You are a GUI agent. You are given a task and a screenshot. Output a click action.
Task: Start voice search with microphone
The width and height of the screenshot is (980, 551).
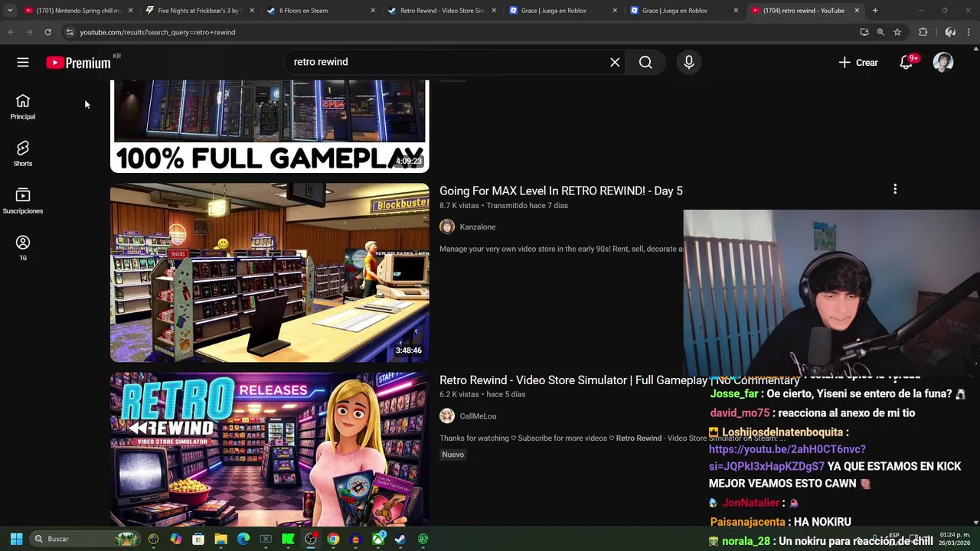[x=689, y=63]
